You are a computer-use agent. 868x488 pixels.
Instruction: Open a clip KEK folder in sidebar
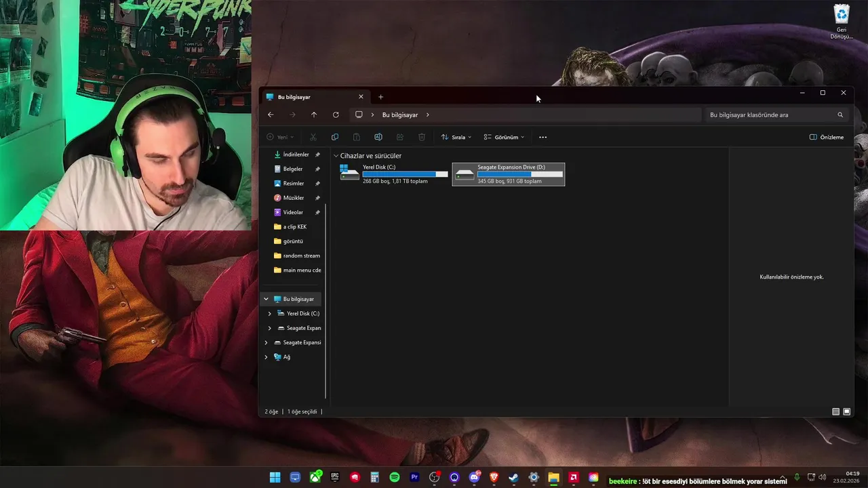point(294,226)
